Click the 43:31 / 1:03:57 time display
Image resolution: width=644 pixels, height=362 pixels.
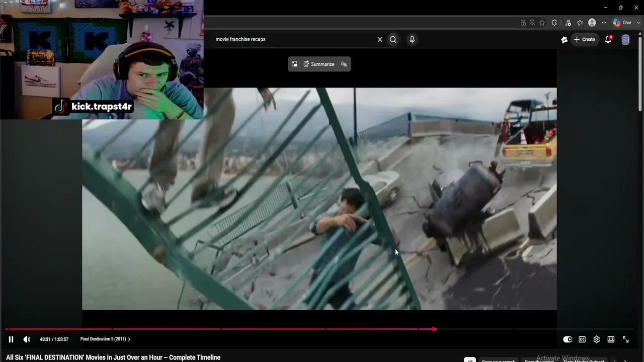tap(54, 339)
